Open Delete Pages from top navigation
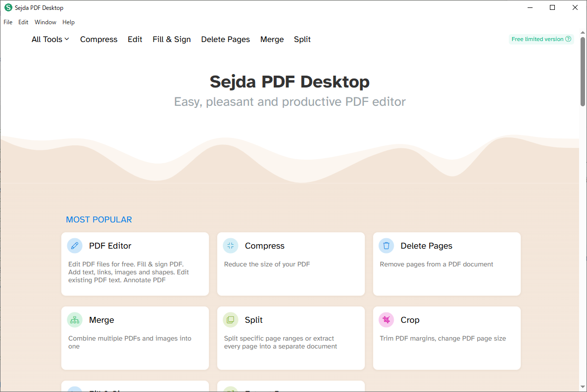 (225, 39)
